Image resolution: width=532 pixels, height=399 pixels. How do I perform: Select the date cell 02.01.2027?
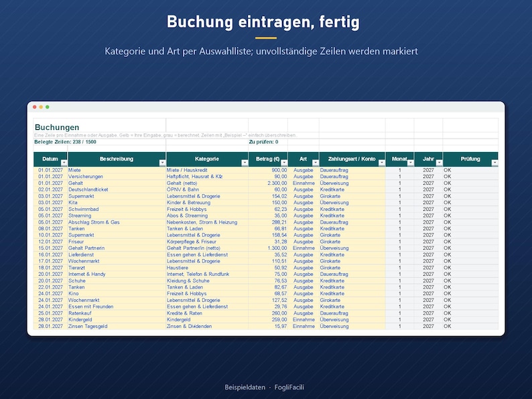point(50,189)
